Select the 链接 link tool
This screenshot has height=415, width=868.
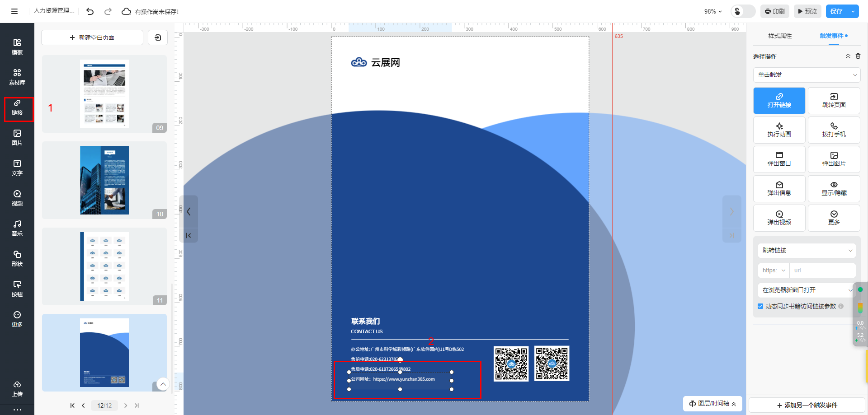pos(17,107)
